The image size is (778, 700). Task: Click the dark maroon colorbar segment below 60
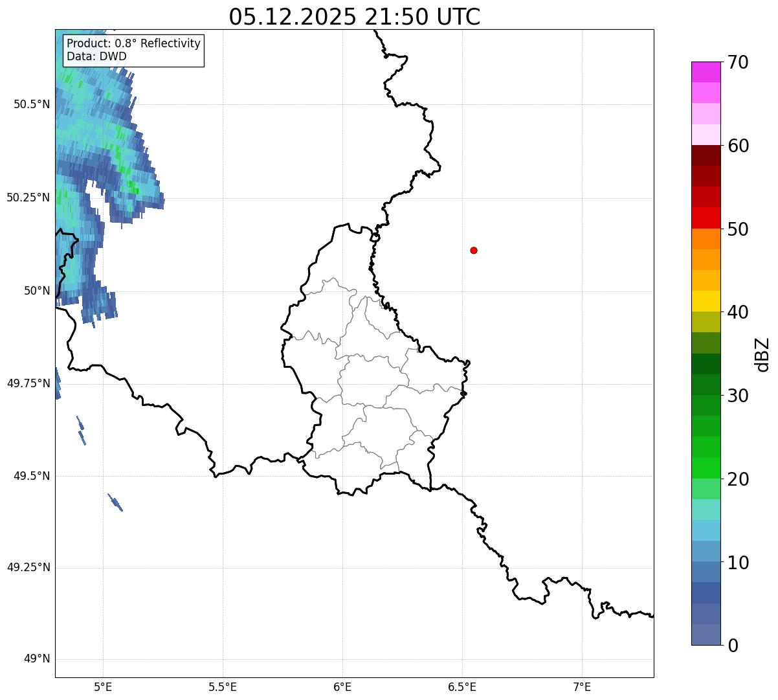706,155
